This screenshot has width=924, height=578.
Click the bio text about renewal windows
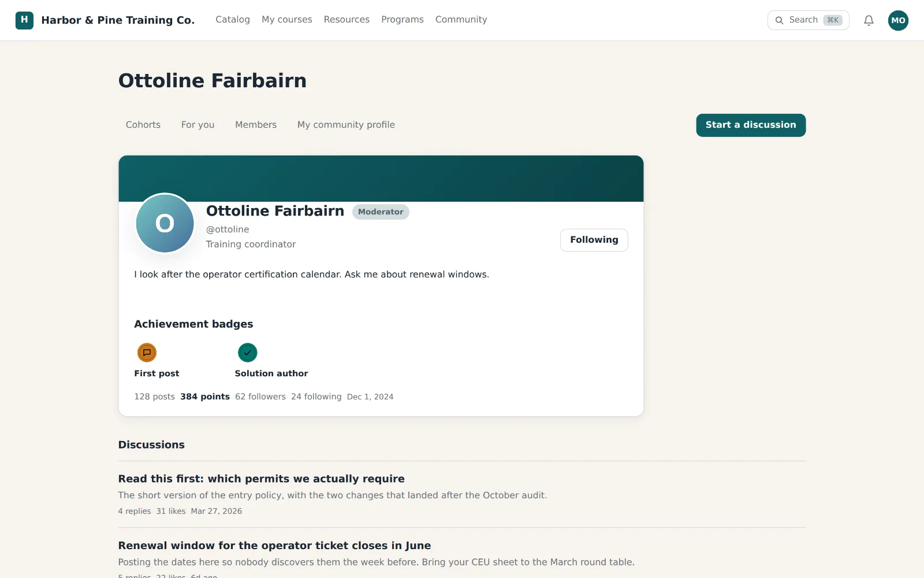[312, 275]
